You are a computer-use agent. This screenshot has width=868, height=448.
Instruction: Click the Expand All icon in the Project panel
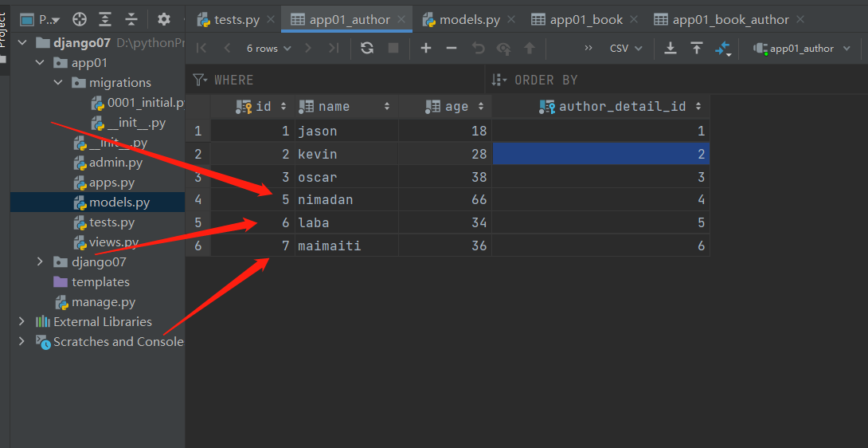coord(105,20)
